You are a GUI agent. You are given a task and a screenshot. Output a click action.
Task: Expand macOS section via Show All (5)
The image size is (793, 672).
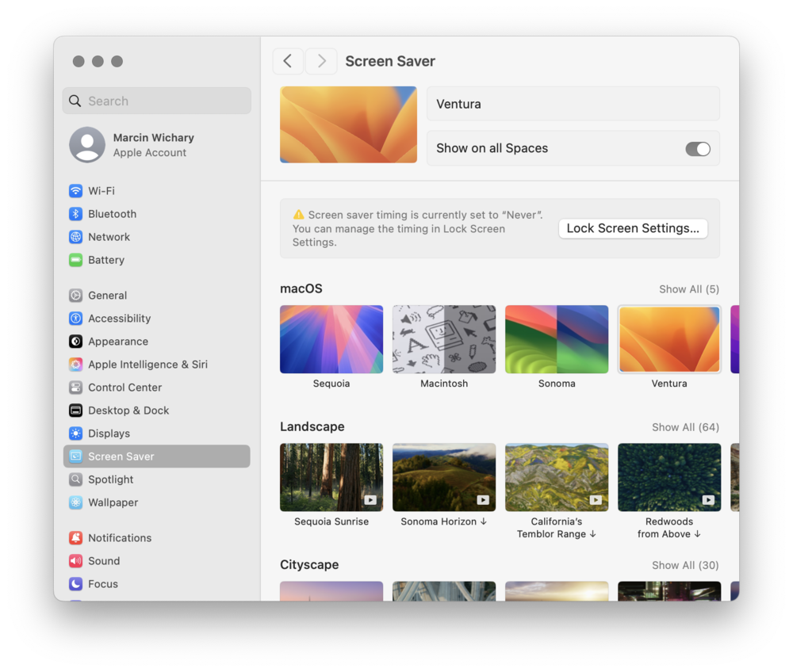click(689, 289)
